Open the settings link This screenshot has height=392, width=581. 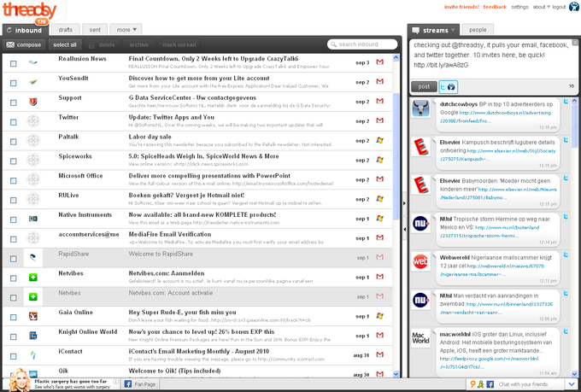(x=519, y=7)
